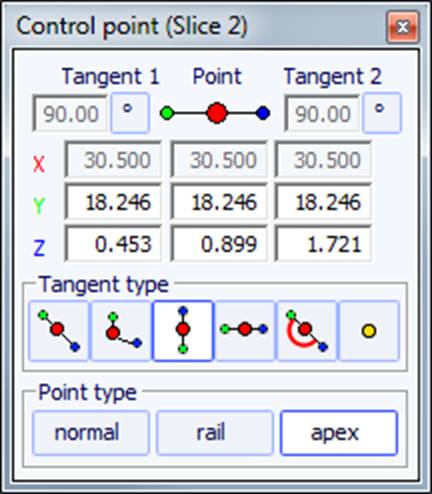Choose the broken corner tangent type icon

[121, 331]
